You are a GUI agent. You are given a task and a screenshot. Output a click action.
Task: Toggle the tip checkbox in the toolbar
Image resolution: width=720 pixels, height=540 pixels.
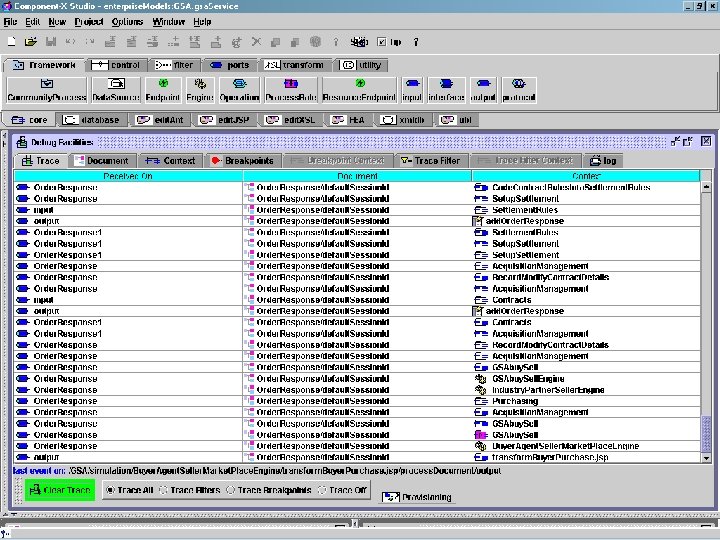[x=382, y=42]
